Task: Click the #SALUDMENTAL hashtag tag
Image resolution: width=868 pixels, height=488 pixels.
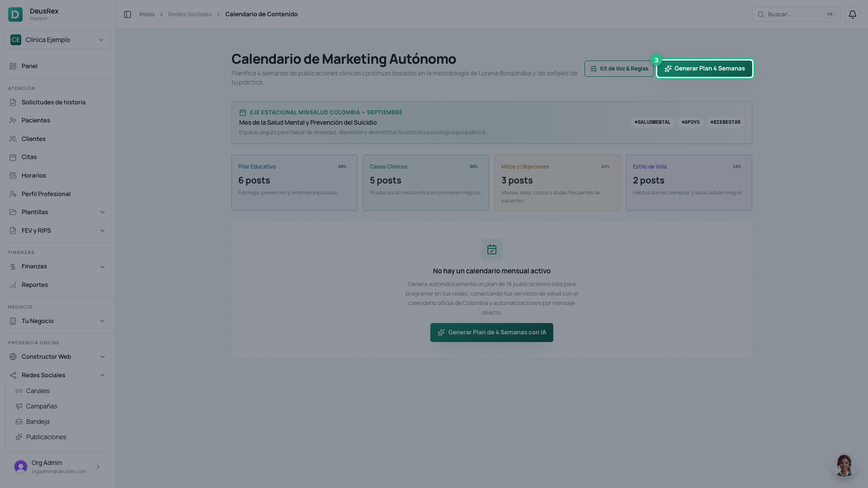Action: pos(652,122)
